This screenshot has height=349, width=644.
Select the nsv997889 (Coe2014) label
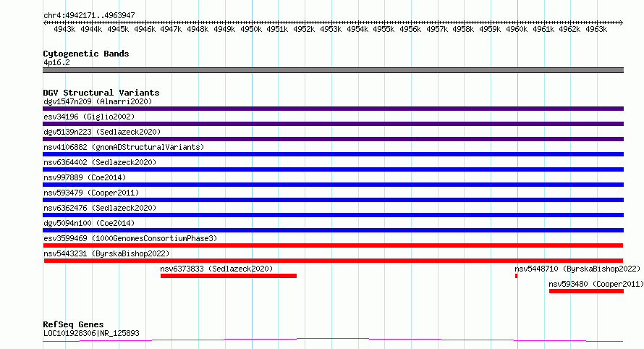click(x=85, y=177)
